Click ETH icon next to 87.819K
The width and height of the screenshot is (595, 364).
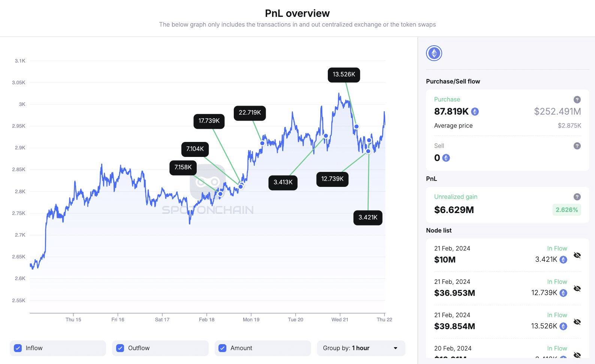tap(475, 112)
